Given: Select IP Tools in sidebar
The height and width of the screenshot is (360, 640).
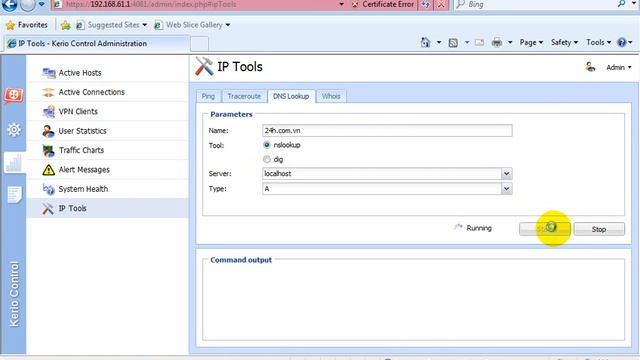Looking at the screenshot, I should point(107,208).
